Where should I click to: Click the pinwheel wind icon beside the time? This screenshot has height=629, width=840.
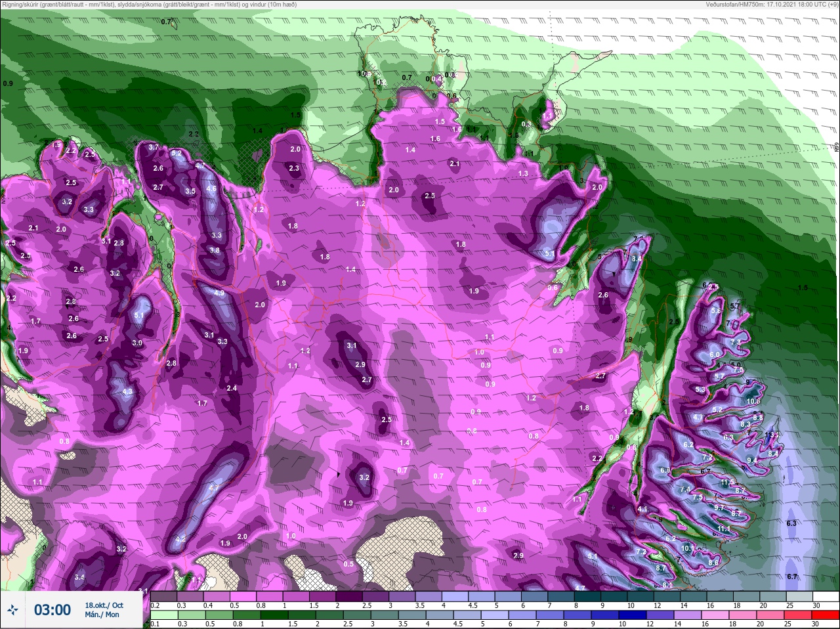pyautogui.click(x=12, y=610)
